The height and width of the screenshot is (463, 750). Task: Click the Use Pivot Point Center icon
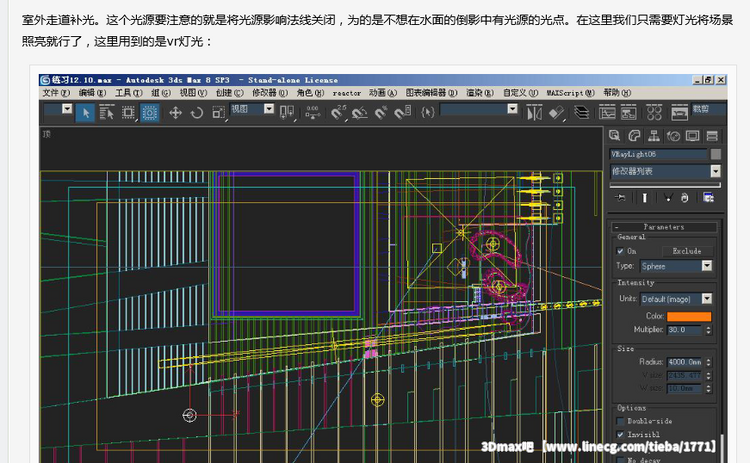pos(287,113)
